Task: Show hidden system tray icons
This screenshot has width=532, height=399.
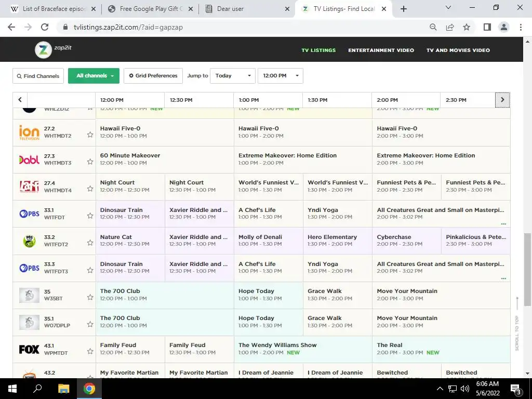Action: coord(440,389)
